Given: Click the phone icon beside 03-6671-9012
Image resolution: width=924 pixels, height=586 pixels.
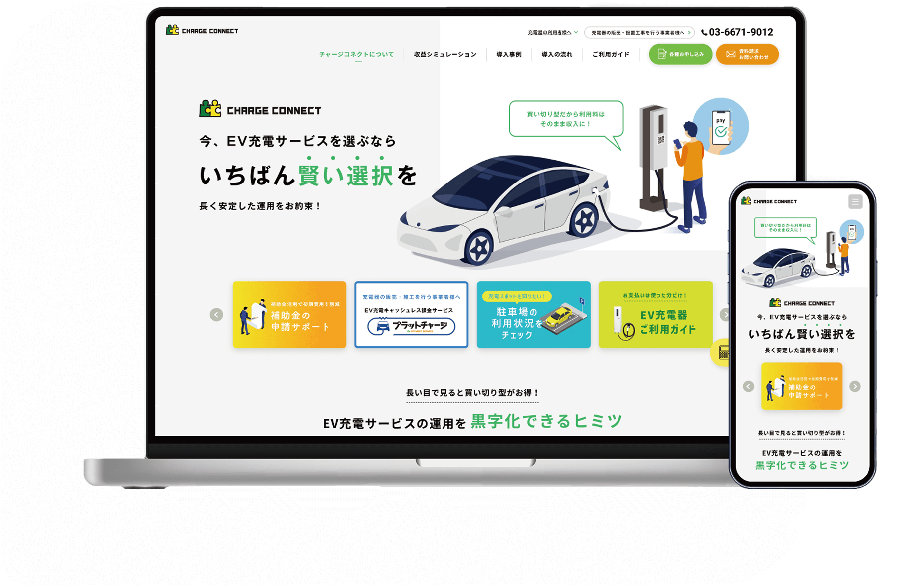Looking at the screenshot, I should coord(704,33).
